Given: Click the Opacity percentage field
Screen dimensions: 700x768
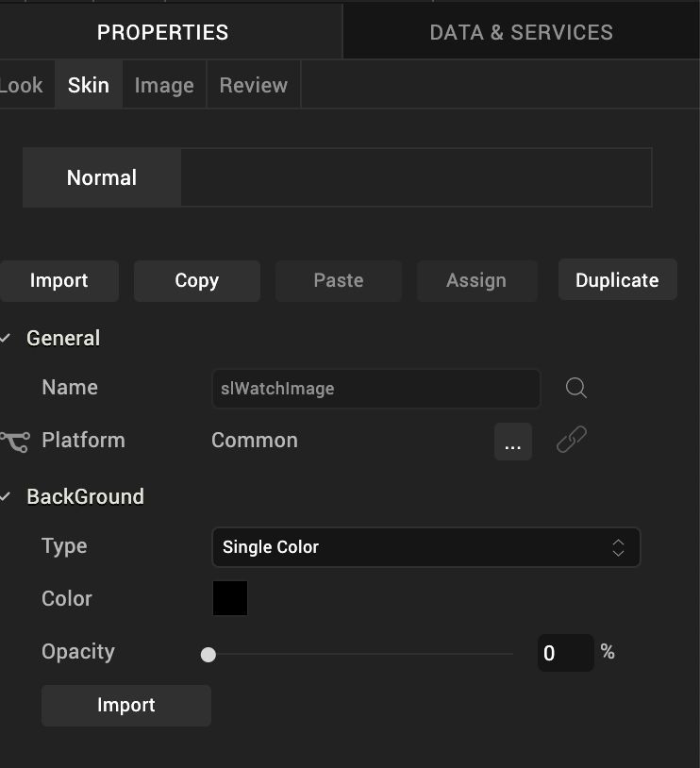Looking at the screenshot, I should [x=564, y=653].
